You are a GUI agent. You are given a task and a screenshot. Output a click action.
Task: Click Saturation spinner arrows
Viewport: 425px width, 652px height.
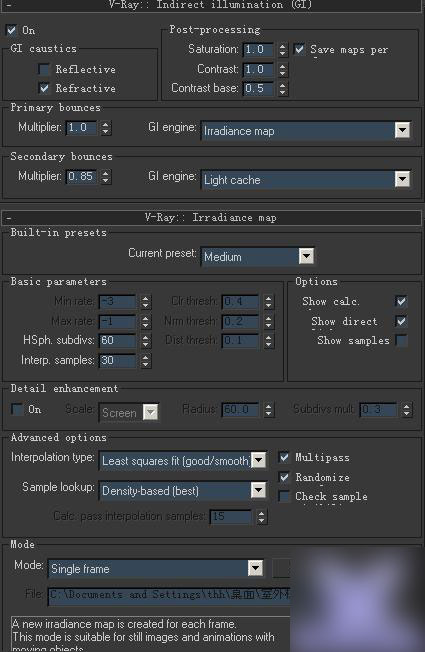pos(283,49)
